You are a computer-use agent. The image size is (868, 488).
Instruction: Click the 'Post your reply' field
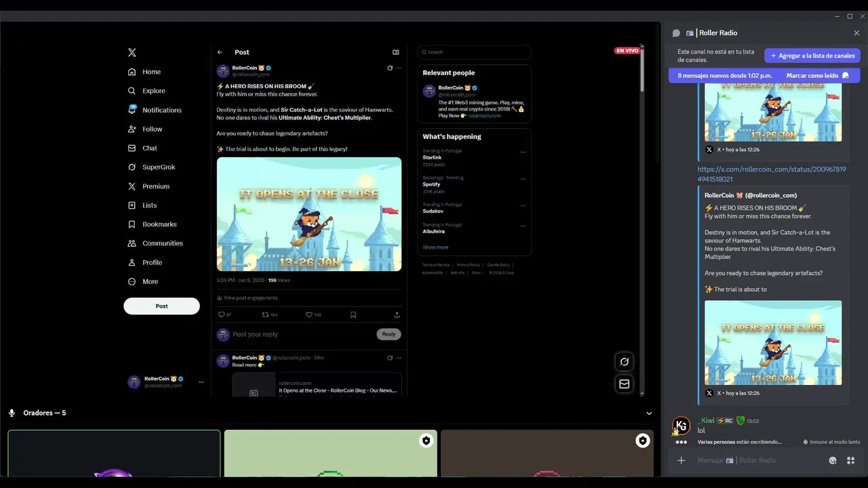point(302,334)
